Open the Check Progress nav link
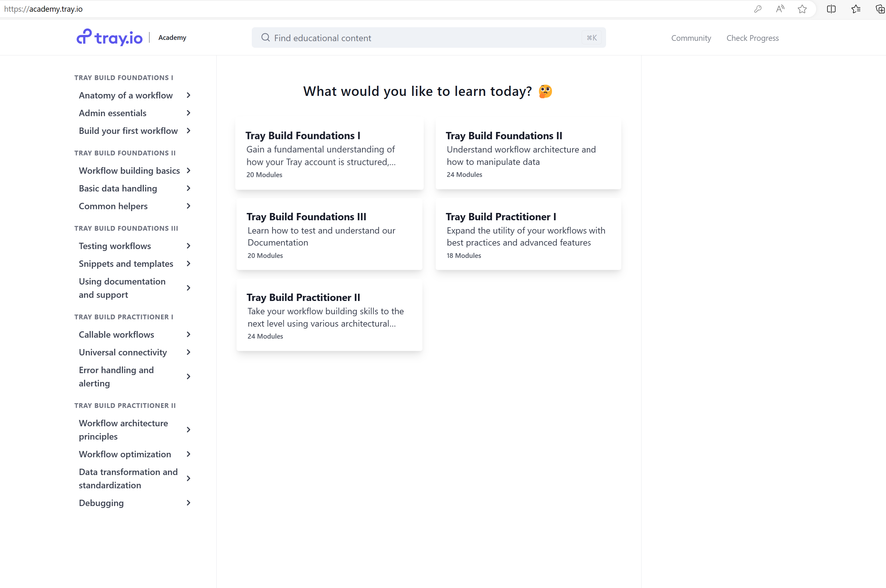 (752, 38)
